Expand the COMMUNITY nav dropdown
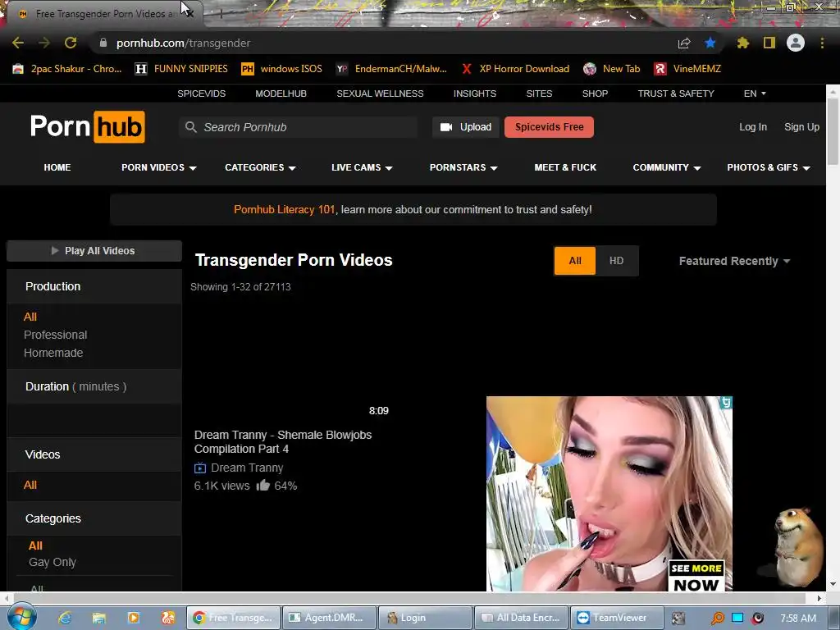 (x=667, y=167)
